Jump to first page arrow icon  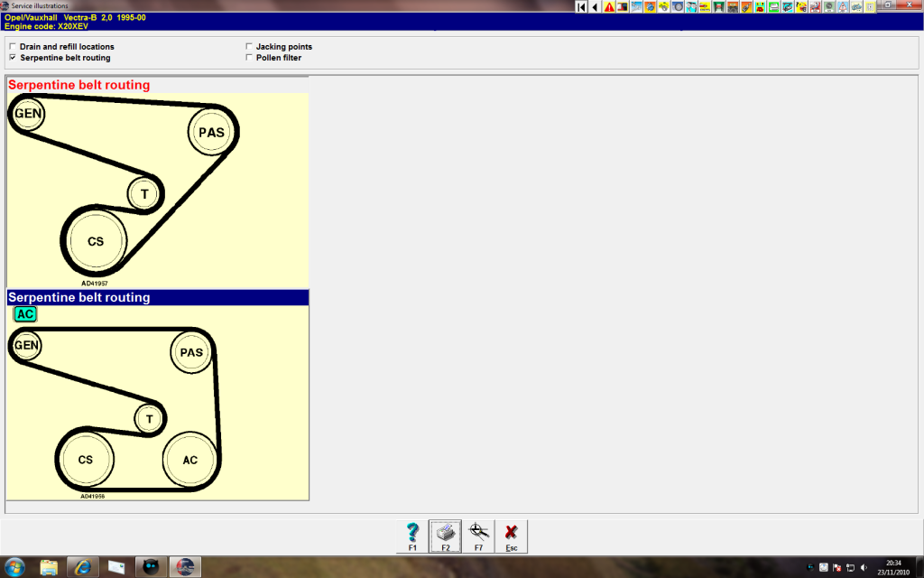(x=582, y=7)
